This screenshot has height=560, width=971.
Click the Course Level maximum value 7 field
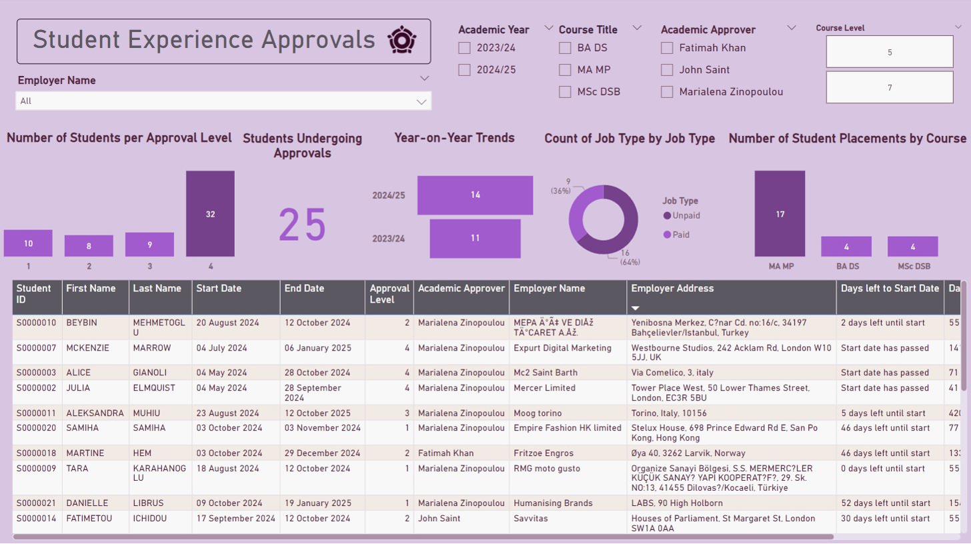click(x=890, y=87)
